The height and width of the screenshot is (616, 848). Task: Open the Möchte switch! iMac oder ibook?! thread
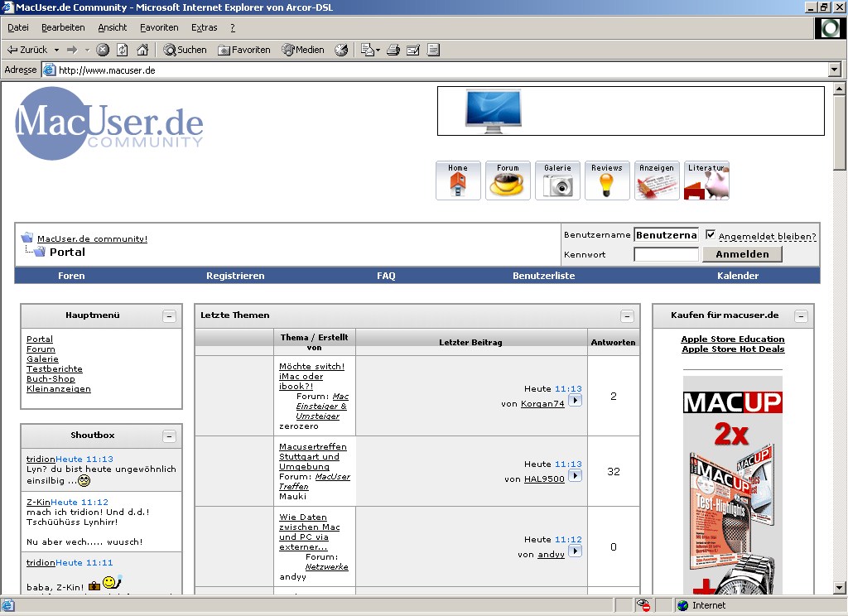pyautogui.click(x=311, y=376)
